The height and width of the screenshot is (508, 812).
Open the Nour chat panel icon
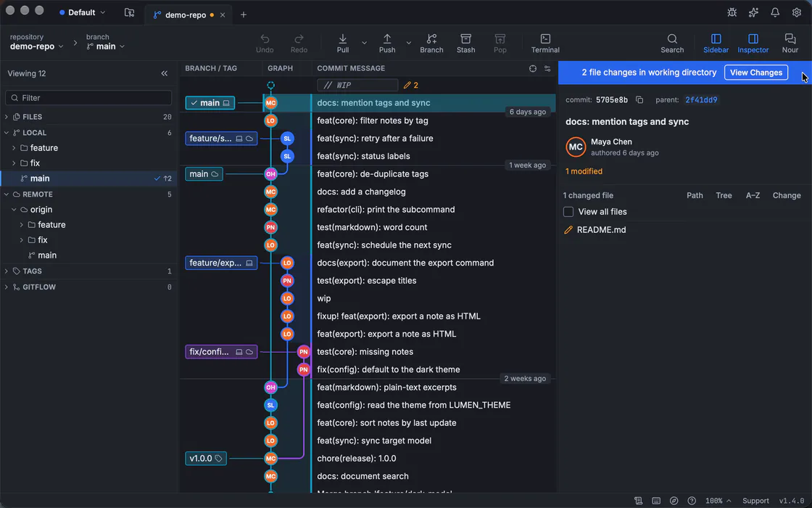click(x=790, y=39)
